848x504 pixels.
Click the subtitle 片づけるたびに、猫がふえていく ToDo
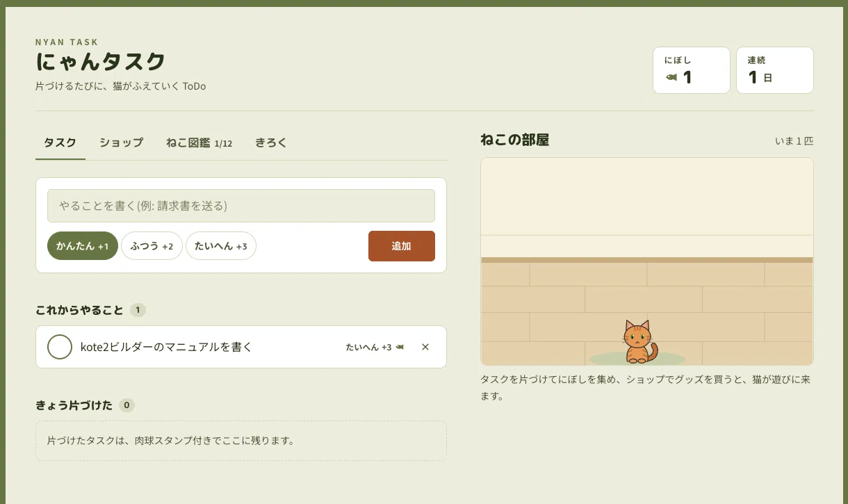pyautogui.click(x=120, y=87)
